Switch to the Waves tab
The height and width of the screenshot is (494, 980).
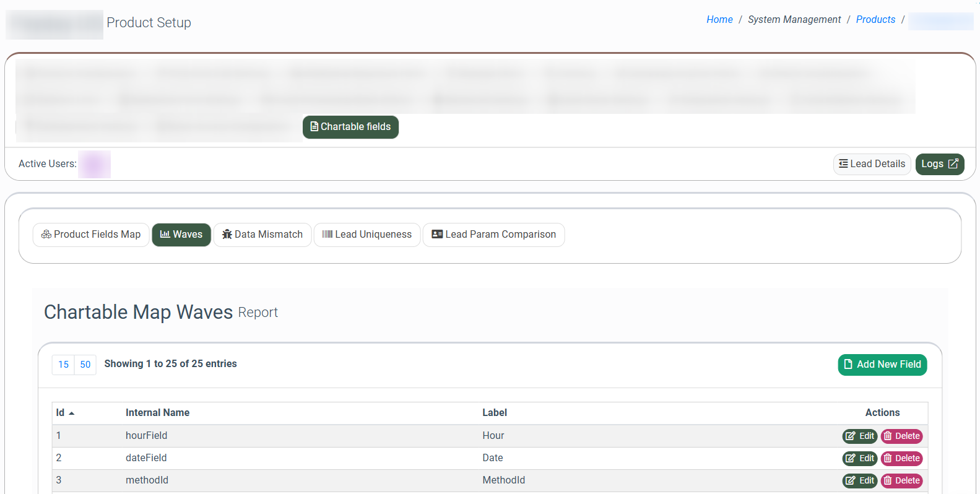point(181,235)
